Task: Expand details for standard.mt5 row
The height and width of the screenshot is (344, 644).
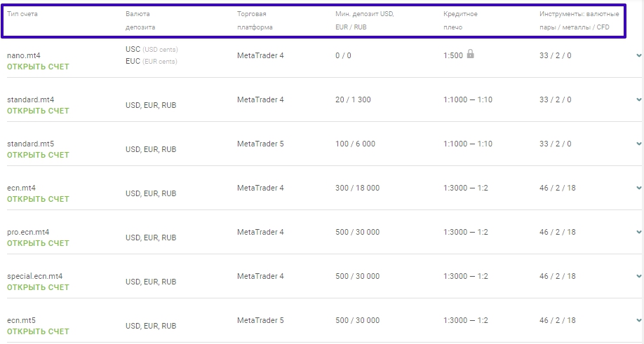Action: (638, 144)
